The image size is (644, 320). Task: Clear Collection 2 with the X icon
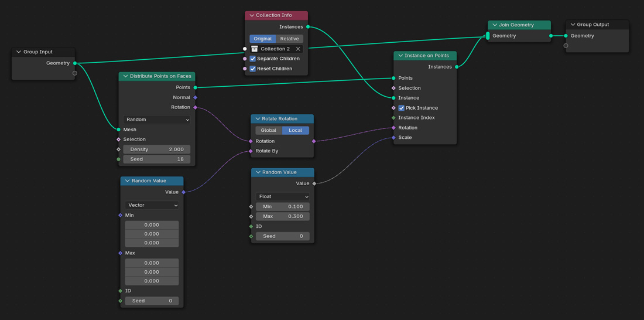(x=298, y=49)
